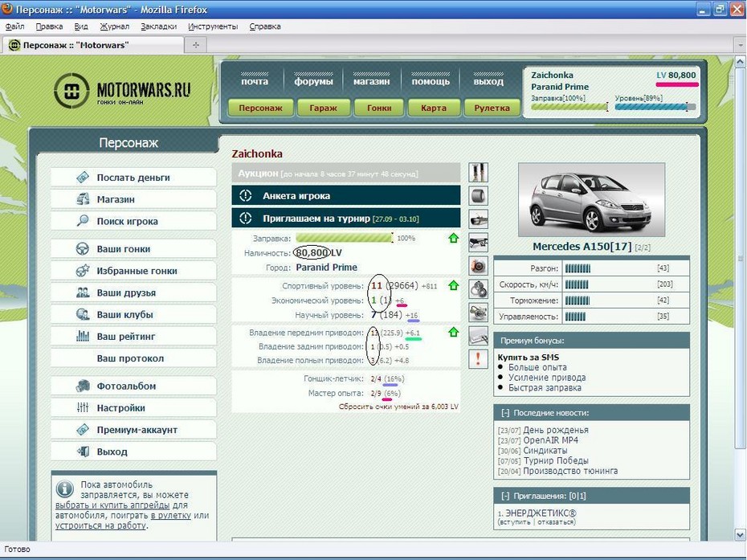Click выход in top navigation

(488, 81)
